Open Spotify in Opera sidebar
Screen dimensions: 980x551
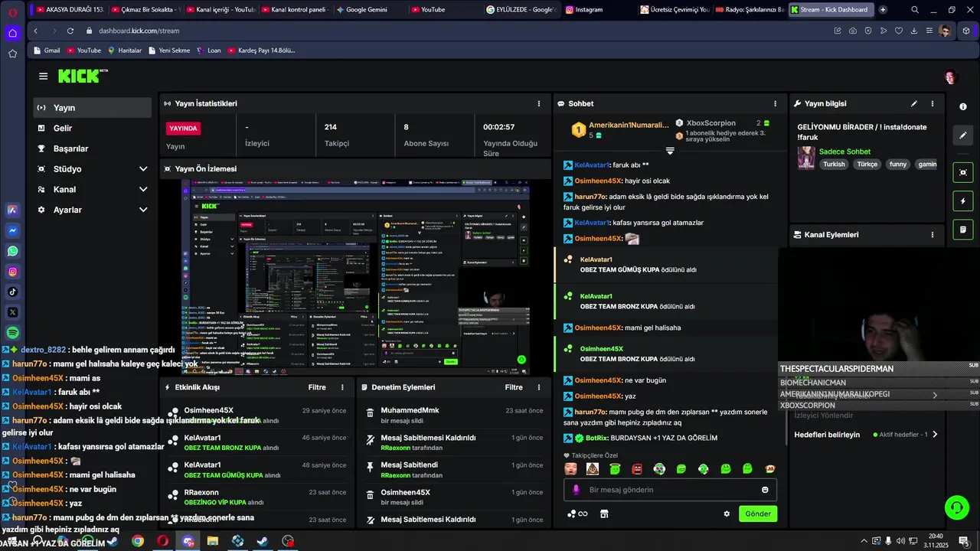[x=12, y=333]
